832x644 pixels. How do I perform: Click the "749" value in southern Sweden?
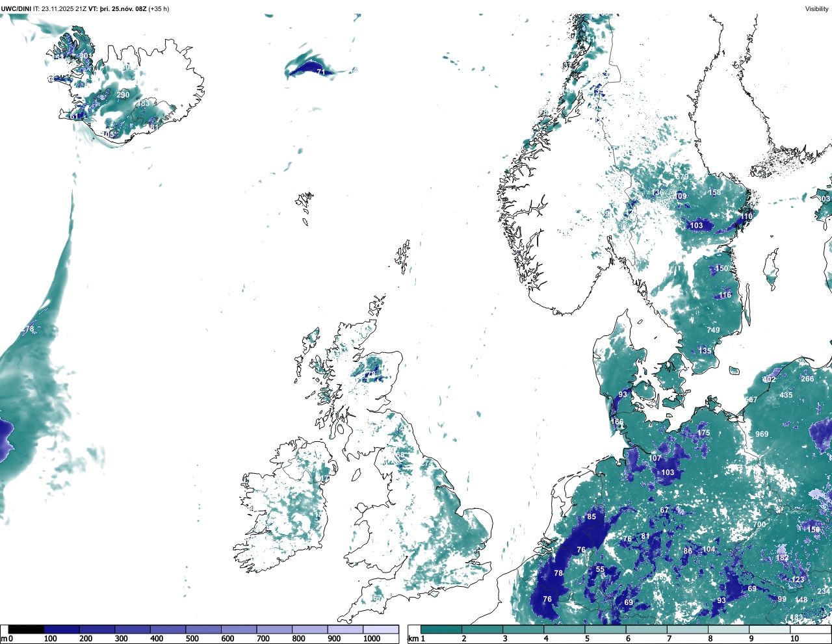[713, 330]
